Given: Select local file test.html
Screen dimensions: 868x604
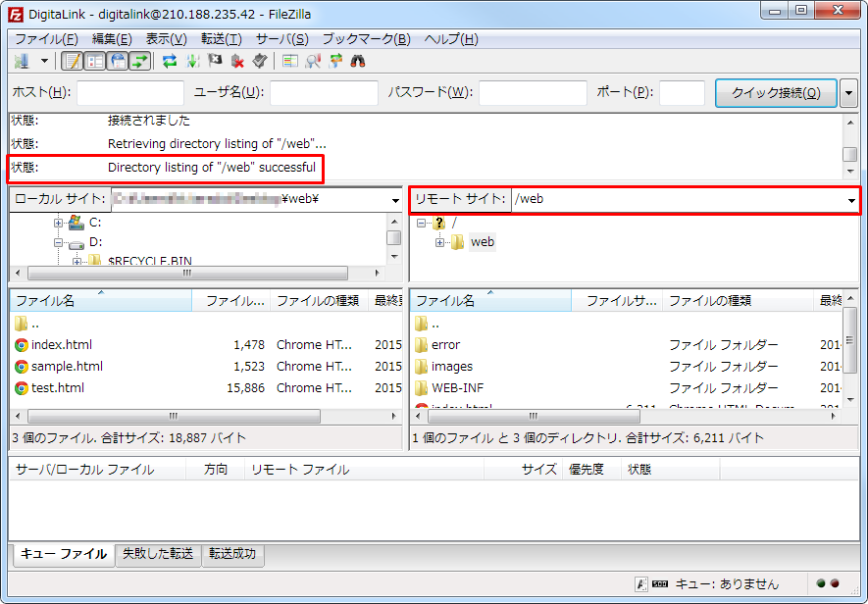Looking at the screenshot, I should coord(58,388).
